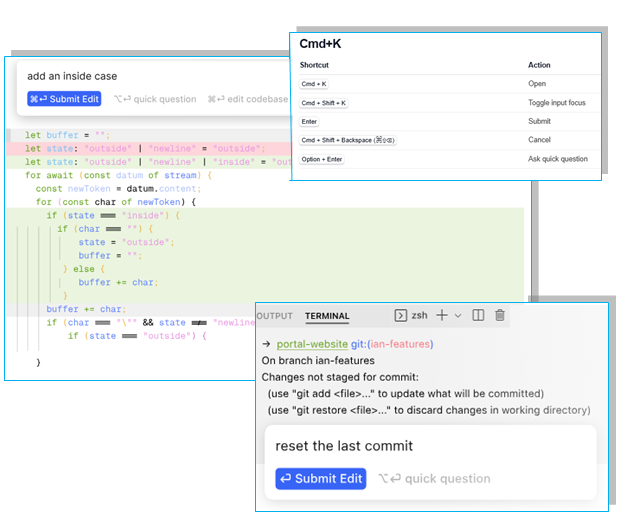632x522 pixels.
Task: Choose 'edit codebase' option in editor prompt
Action: (248, 99)
